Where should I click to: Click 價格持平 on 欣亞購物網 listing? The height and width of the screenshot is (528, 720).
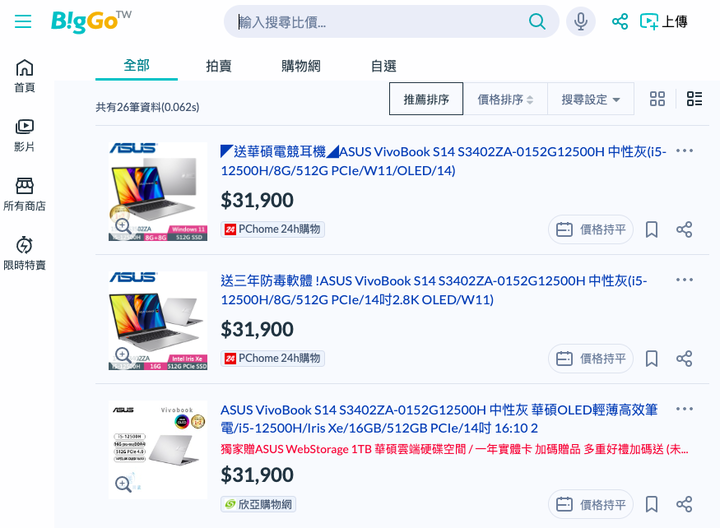pyautogui.click(x=591, y=504)
